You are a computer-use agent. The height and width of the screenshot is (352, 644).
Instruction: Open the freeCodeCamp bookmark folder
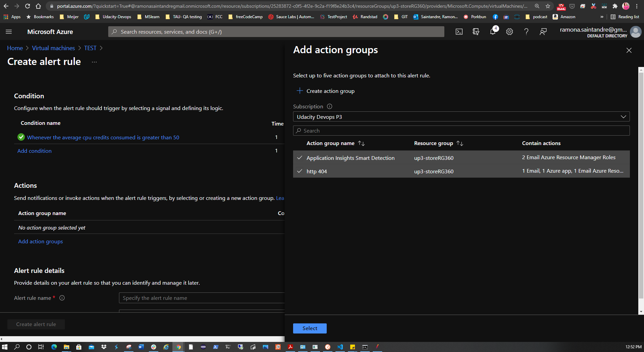[246, 17]
